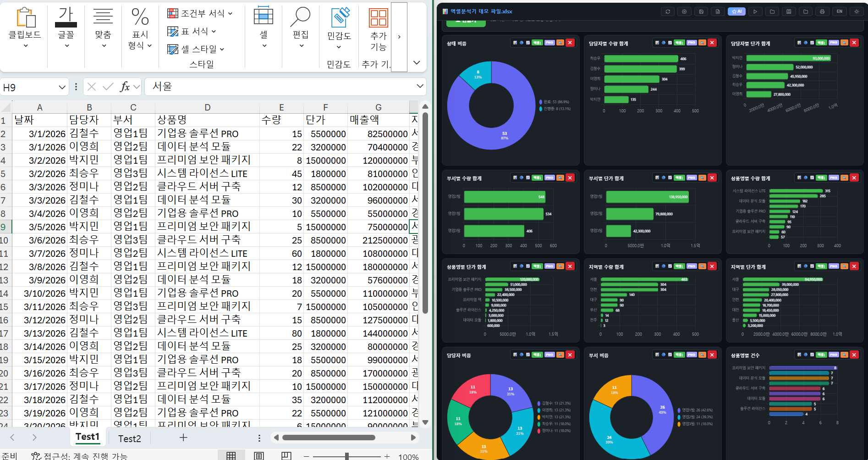The height and width of the screenshot is (460, 868).
Task: Switch to the Test2 sheet tab
Action: pyautogui.click(x=129, y=438)
